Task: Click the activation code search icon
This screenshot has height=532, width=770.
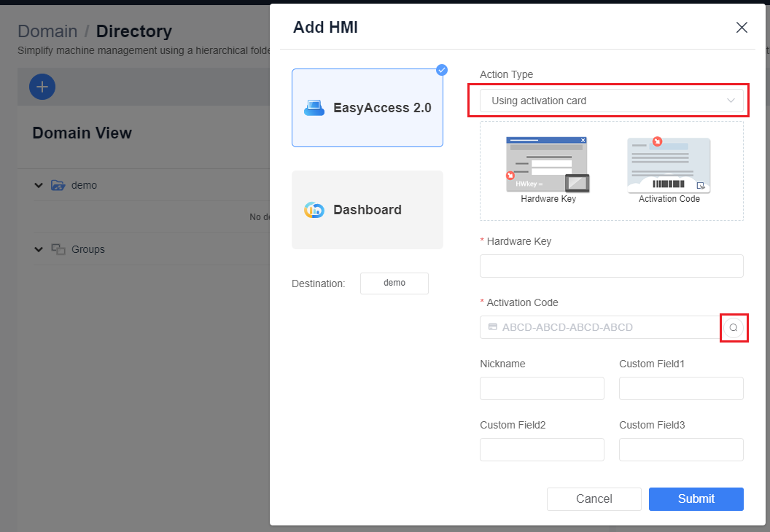Action: pyautogui.click(x=733, y=328)
